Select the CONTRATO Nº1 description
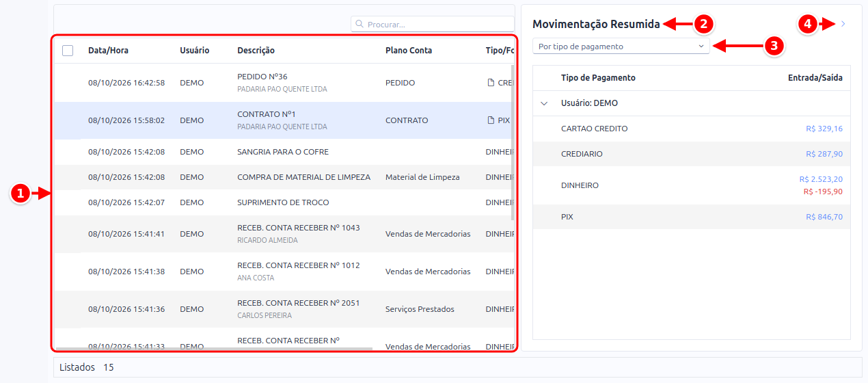 (267, 114)
